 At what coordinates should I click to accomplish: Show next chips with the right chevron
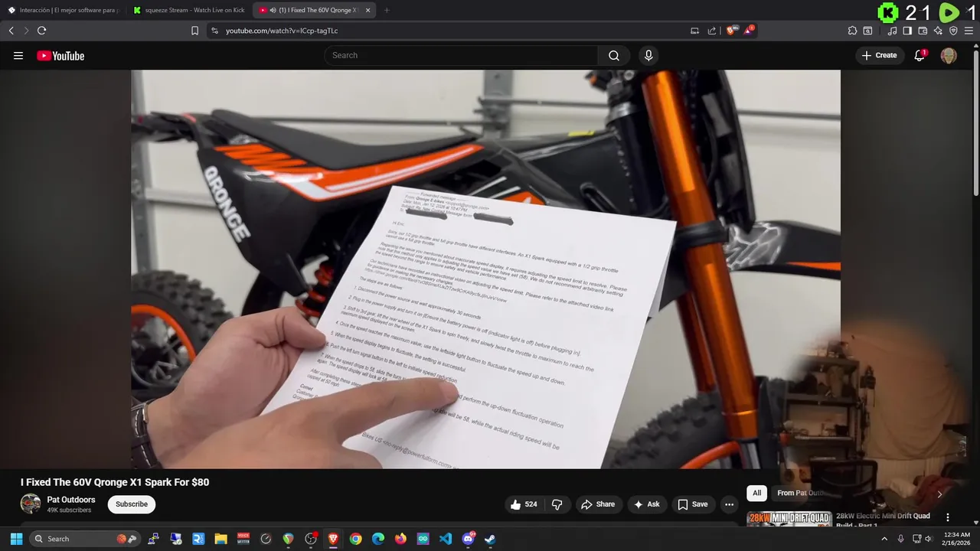[939, 494]
